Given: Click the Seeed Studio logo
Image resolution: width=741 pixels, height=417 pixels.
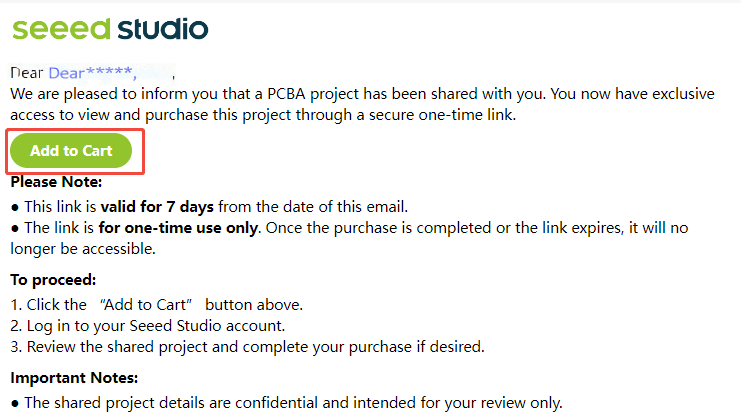Looking at the screenshot, I should click(x=110, y=27).
